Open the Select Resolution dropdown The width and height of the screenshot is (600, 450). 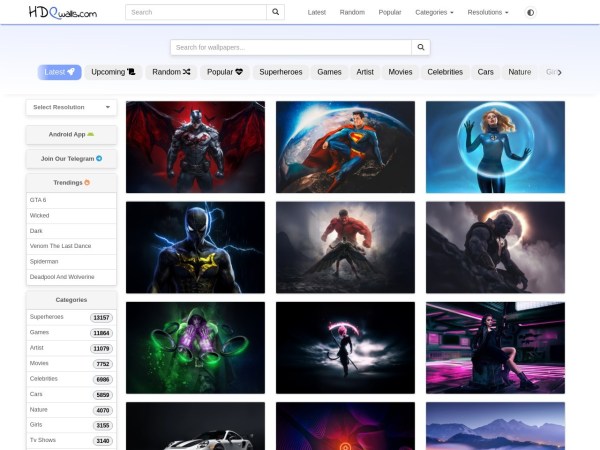click(x=71, y=107)
